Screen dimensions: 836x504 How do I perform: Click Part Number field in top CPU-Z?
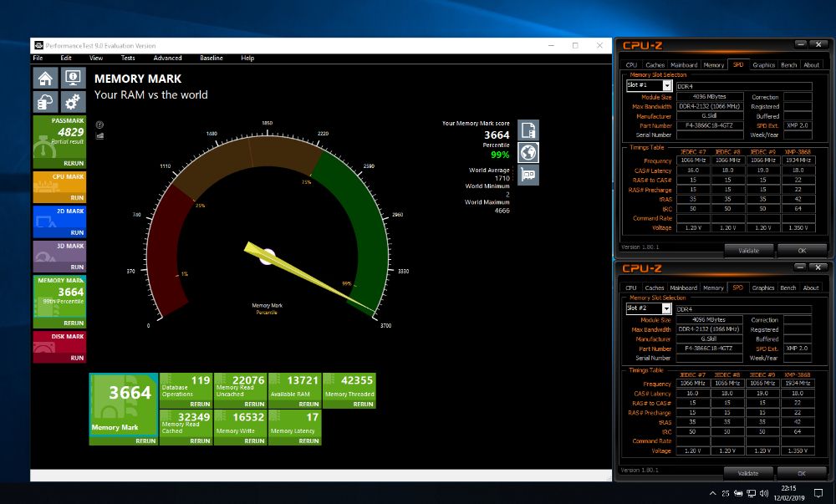[x=710, y=125]
